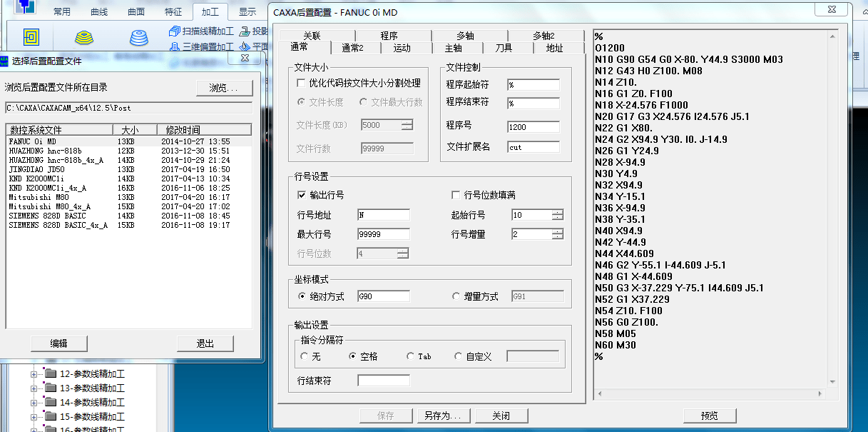This screenshot has height=432, width=868.
Task: Enable the 行号位数填满 checkbox
Action: click(x=456, y=195)
